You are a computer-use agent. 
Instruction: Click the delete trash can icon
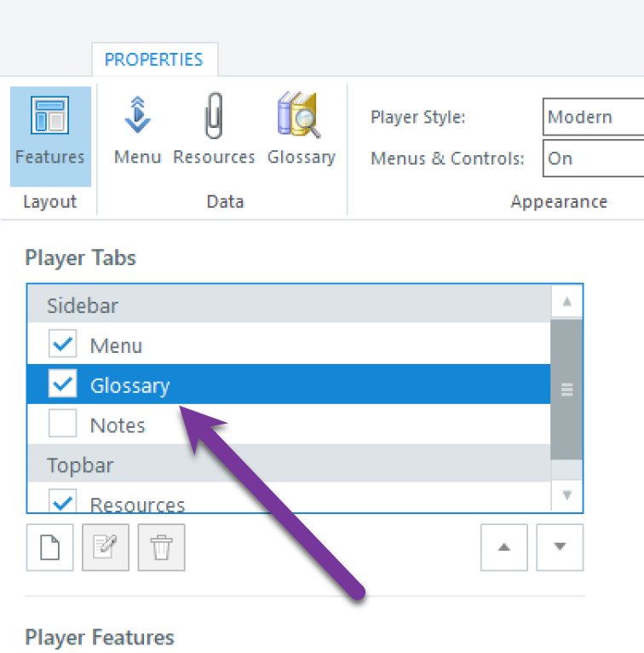161,547
